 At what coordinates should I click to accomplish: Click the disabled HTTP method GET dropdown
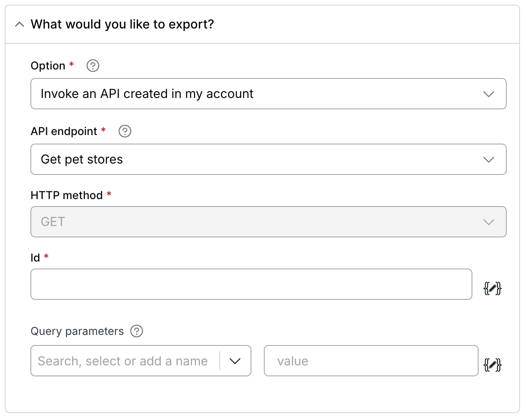[269, 222]
